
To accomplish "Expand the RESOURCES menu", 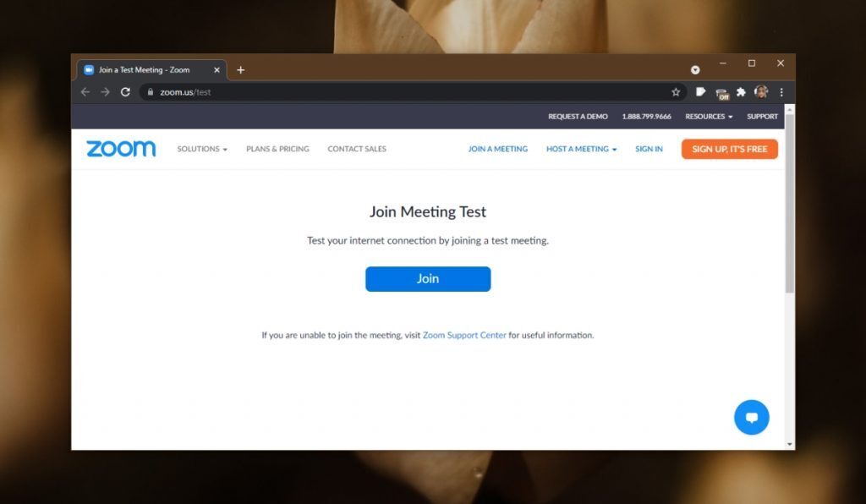I will coord(708,117).
